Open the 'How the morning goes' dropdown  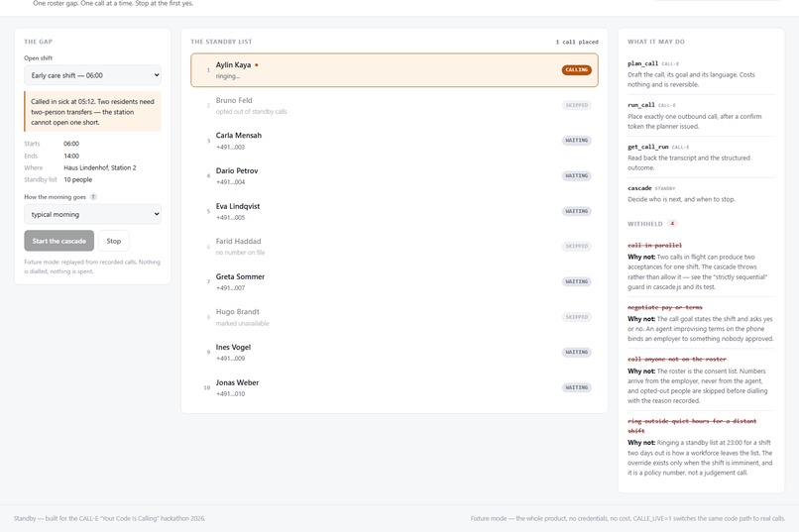click(x=92, y=214)
